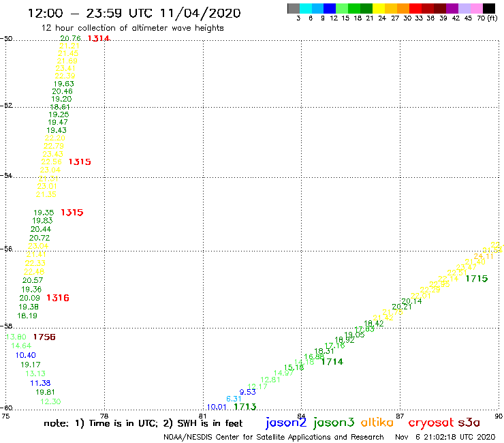
Task: Click the yellow swatch in the color scale
Action: point(378,8)
